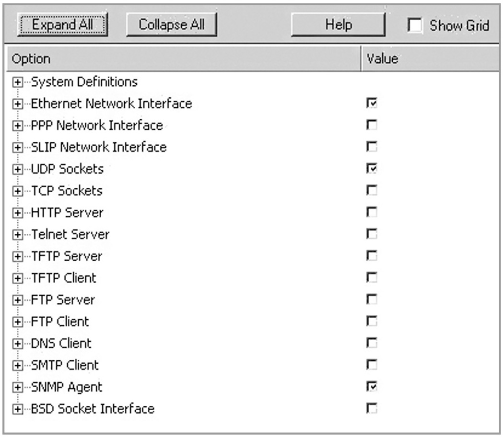Check the PPP Network Interface option

click(371, 125)
